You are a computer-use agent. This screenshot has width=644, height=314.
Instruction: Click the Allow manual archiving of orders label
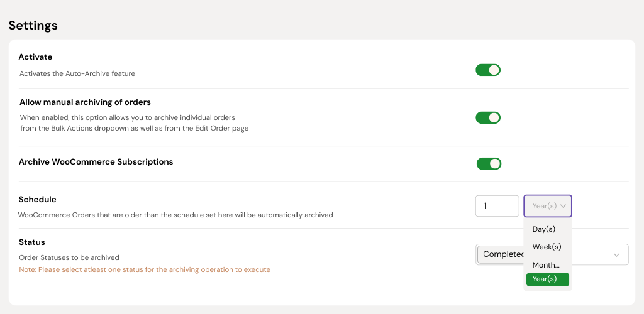tap(85, 102)
